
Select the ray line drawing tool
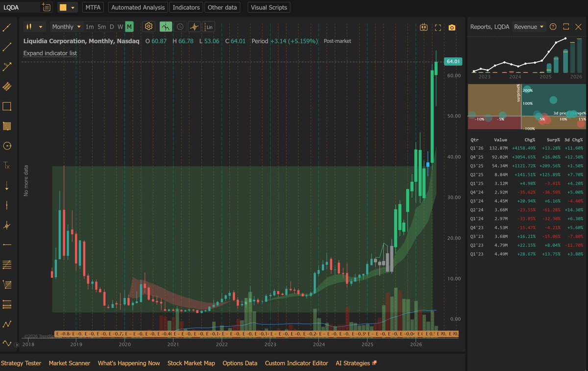click(7, 47)
